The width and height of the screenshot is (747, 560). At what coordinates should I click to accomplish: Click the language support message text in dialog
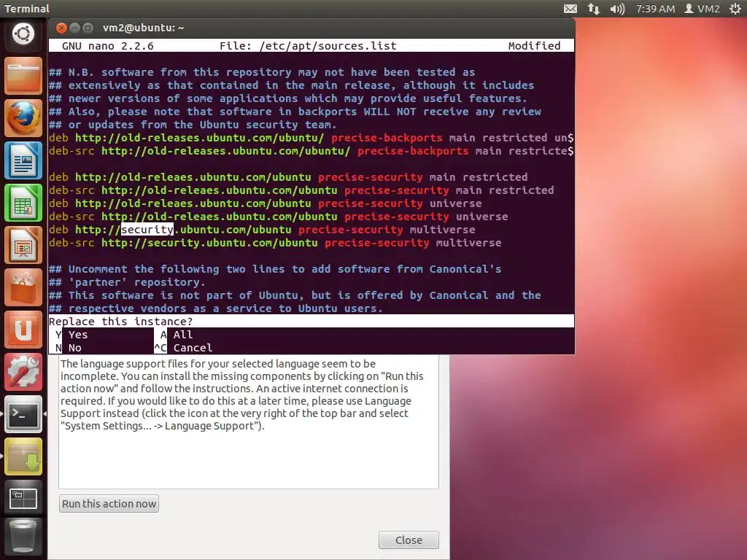pos(242,394)
